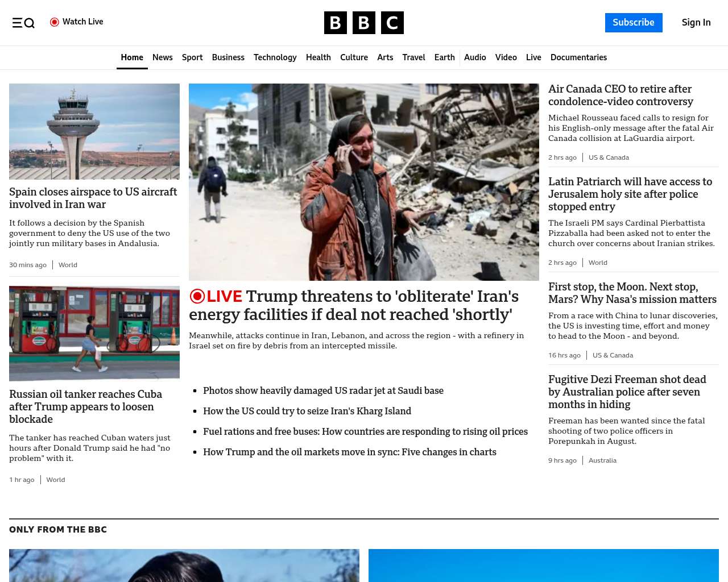The width and height of the screenshot is (728, 582).
Task: Click the 'ONLY FROM THE BBC' heading
Action: point(58,530)
